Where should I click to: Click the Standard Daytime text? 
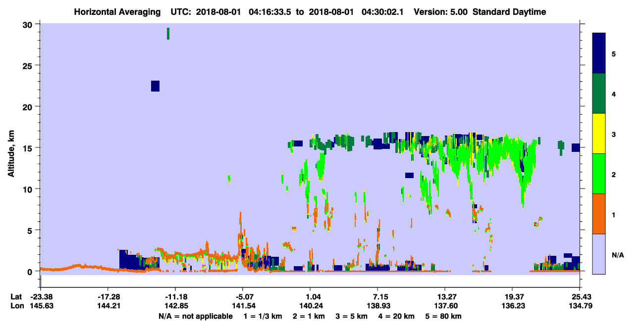(x=510, y=12)
